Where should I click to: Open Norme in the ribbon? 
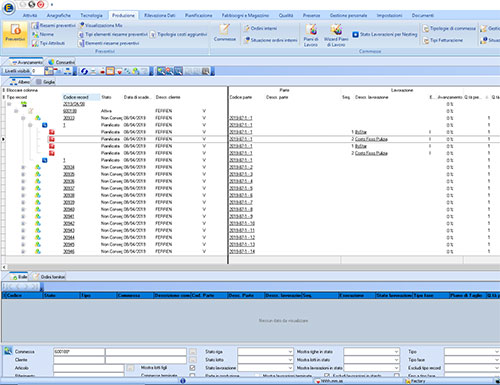pyautogui.click(x=43, y=34)
